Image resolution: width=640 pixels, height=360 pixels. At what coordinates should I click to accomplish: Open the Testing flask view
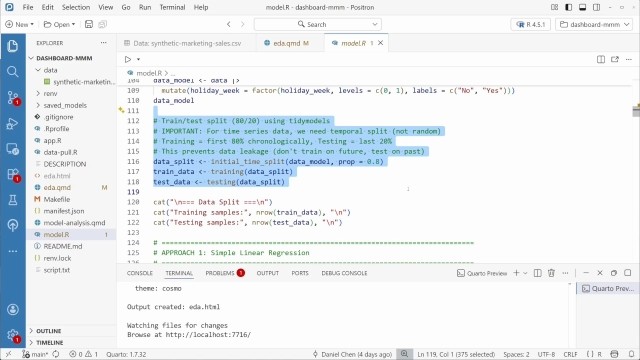[x=13, y=200]
